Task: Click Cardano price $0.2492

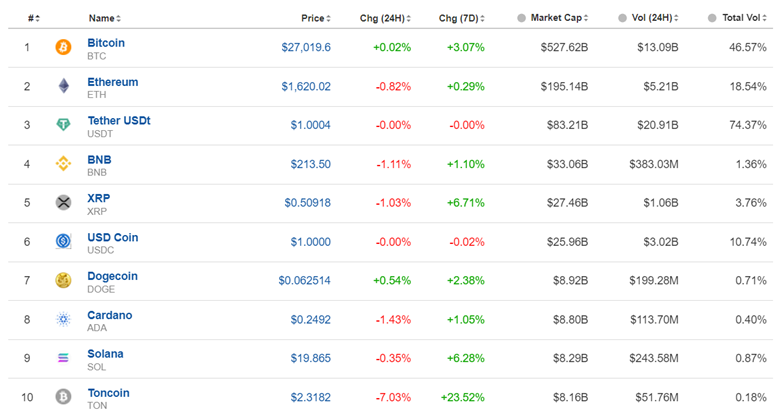Action: tap(310, 319)
